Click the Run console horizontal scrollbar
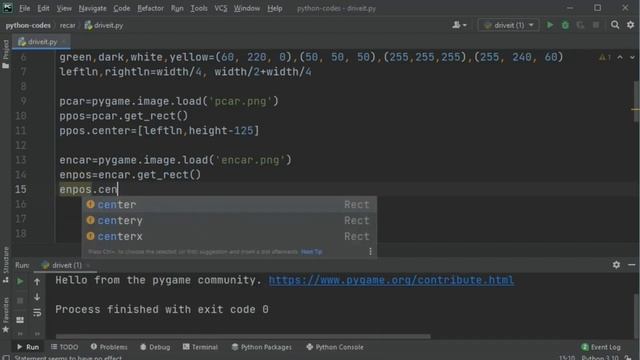This screenshot has width=640, height=360. pyautogui.click(x=243, y=336)
